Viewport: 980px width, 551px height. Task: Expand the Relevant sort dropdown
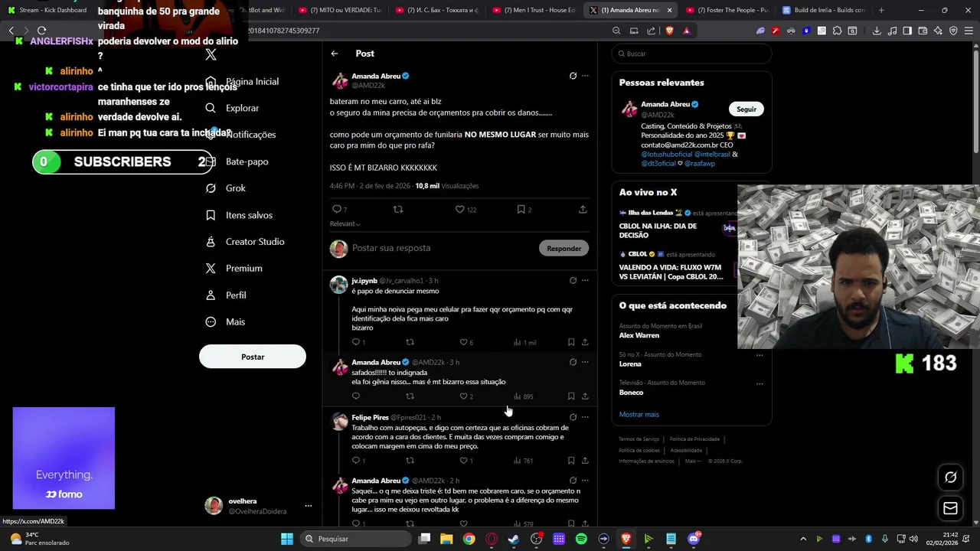pos(345,223)
